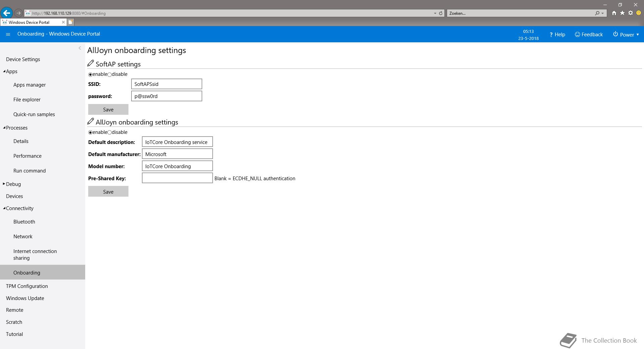Collapse the sidebar with chevron arrow
This screenshot has height=349, width=644.
(x=80, y=48)
